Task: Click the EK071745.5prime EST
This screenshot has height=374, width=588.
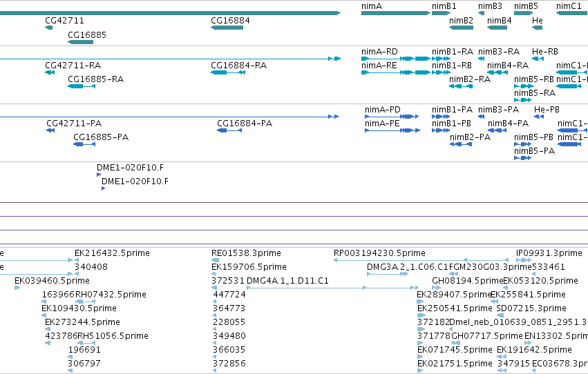Action: pos(420,357)
